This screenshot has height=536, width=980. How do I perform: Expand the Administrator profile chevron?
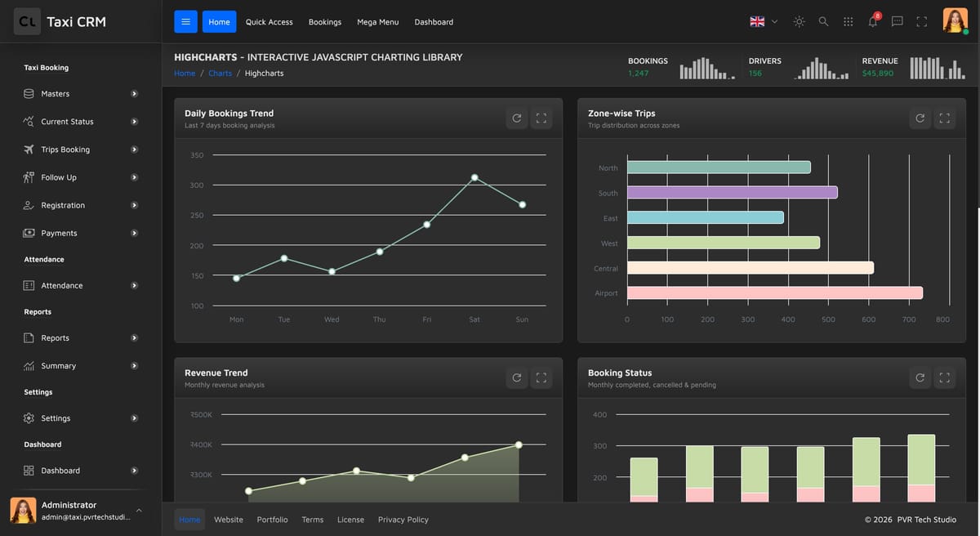click(x=139, y=511)
